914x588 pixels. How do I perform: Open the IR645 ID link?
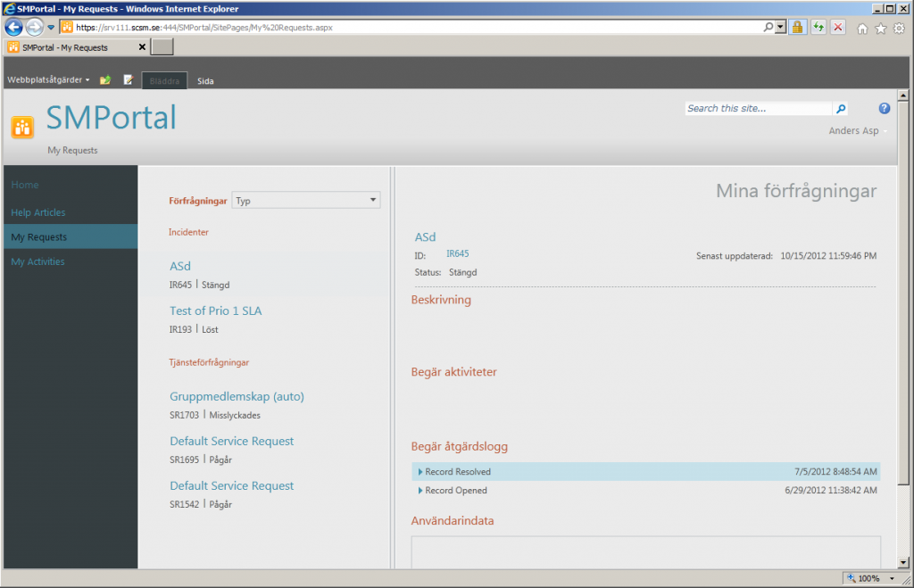pos(458,253)
